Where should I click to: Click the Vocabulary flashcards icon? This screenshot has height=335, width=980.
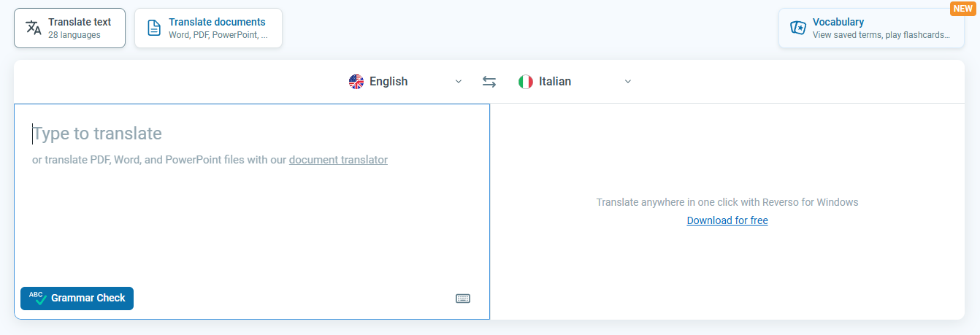point(798,28)
